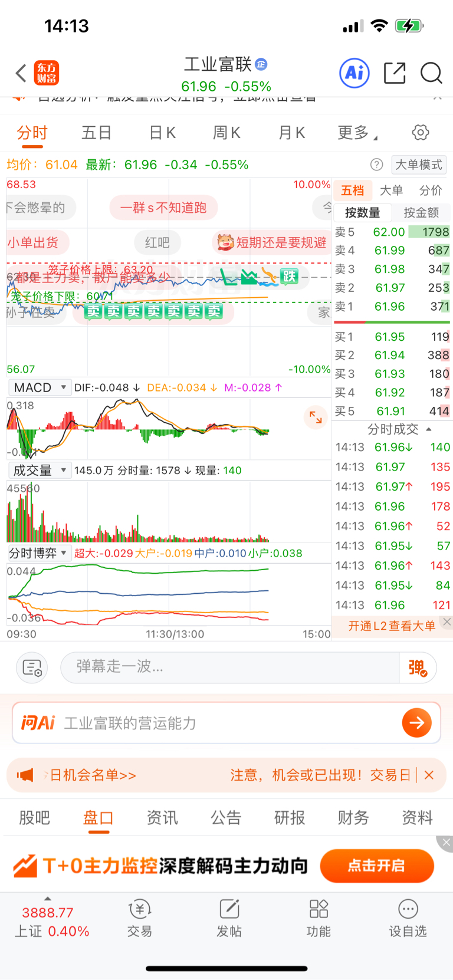453x980 pixels.
Task: Open the 成交量 indicator dropdown
Action: pyautogui.click(x=40, y=471)
